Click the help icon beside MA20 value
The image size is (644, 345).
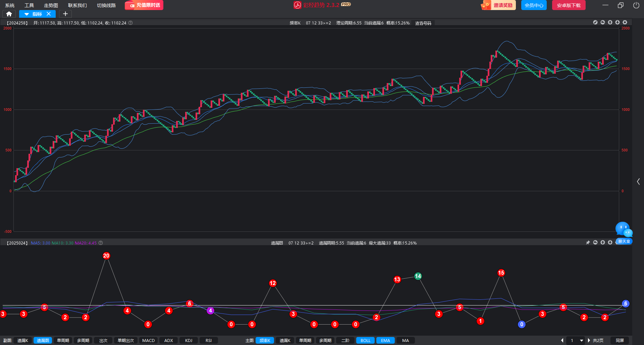tap(101, 243)
